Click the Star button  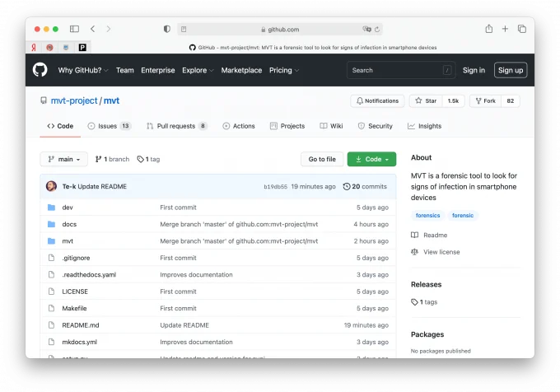(426, 101)
